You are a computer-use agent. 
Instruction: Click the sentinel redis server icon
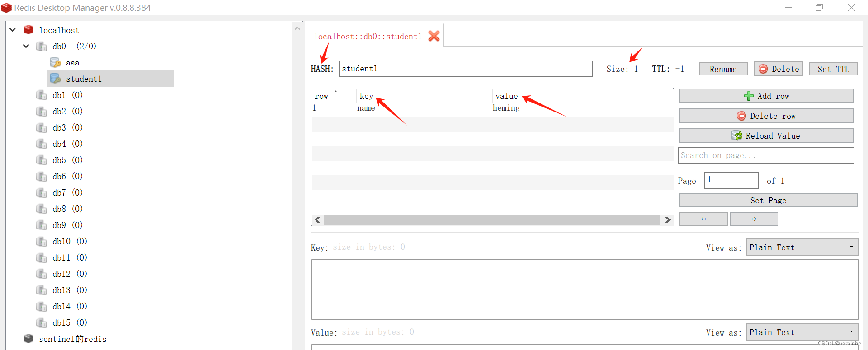pyautogui.click(x=28, y=339)
